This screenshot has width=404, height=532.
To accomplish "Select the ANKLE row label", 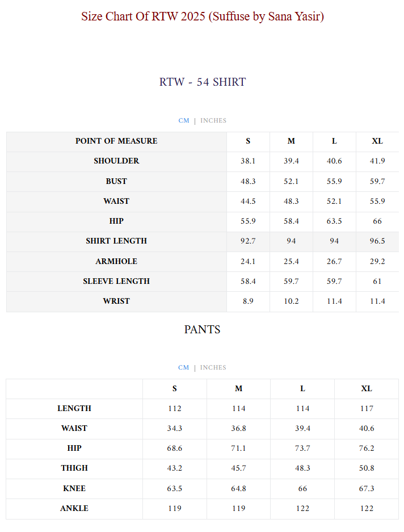I will click(x=74, y=509).
